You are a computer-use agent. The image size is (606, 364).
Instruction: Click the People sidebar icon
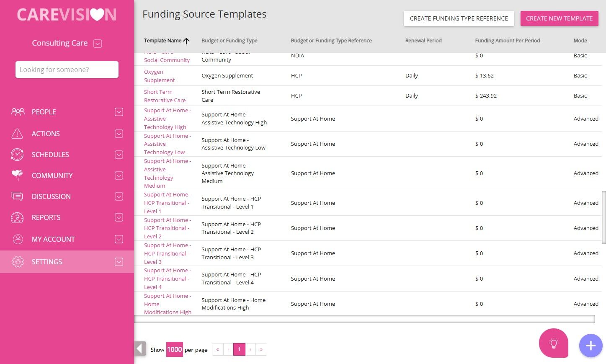18,112
